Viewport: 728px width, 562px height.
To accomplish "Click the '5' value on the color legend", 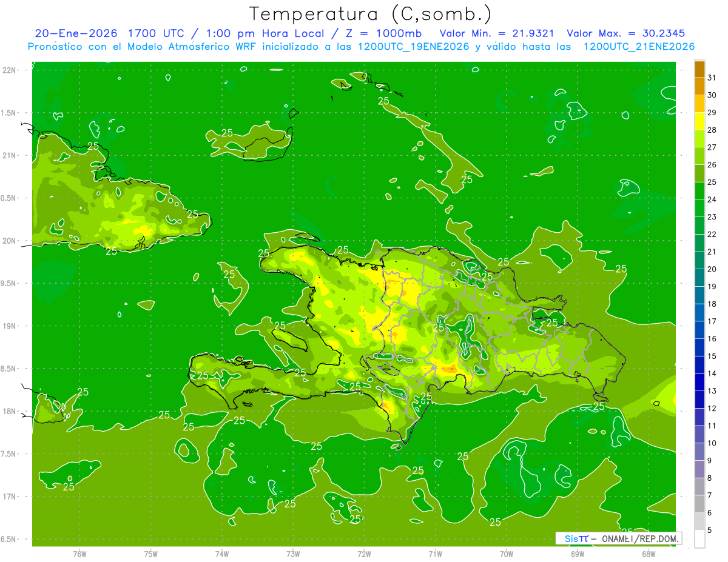I will point(710,530).
